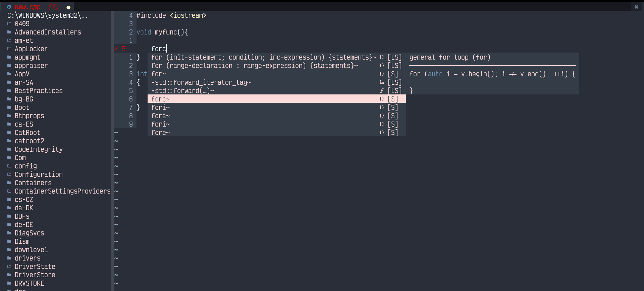Click line number 4 in the gutter
Viewport: 644px width, 291px height.
point(131,15)
